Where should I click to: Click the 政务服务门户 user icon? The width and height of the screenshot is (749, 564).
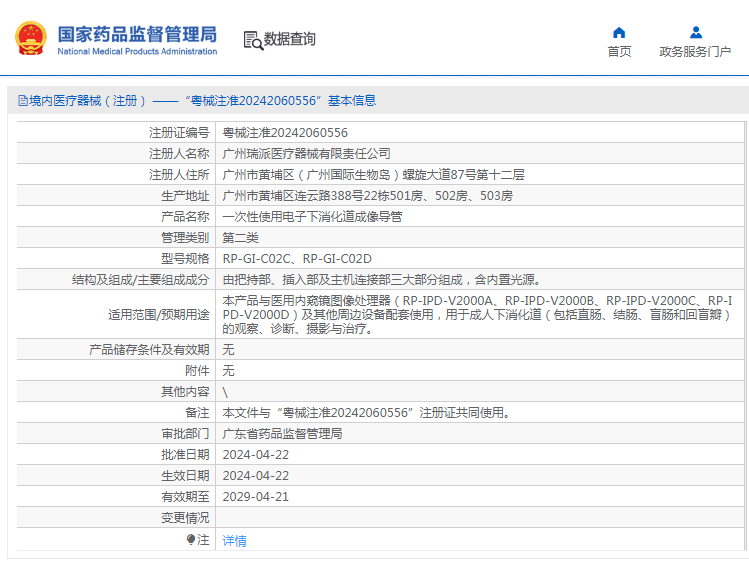coord(696,32)
